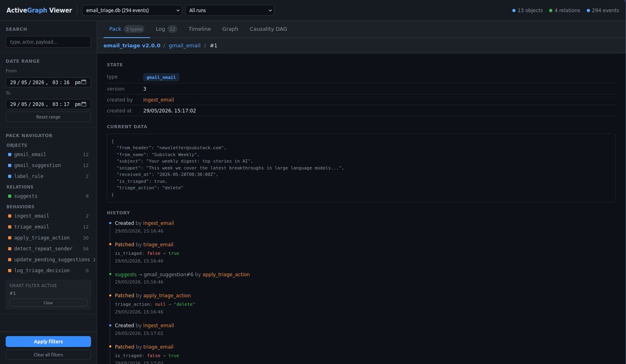This screenshot has width=626, height=364.
Task: Select the suggests relation
Action: coord(49,196)
